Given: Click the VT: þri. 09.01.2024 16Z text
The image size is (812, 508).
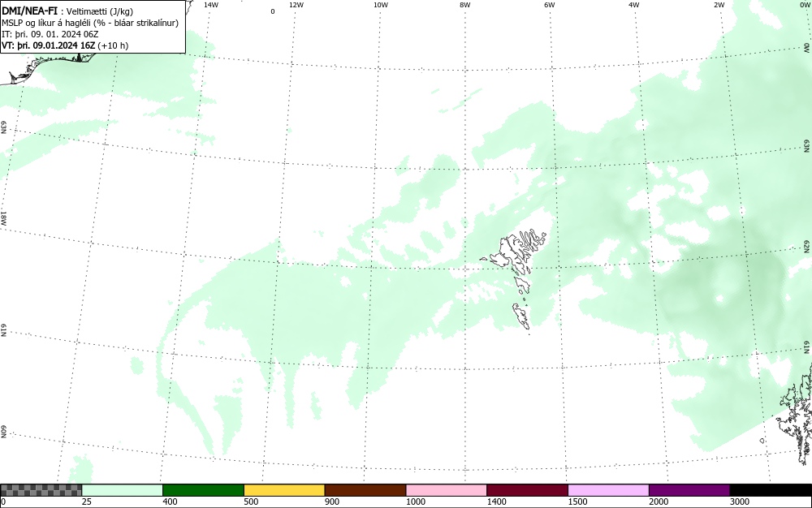Looking at the screenshot, I should (x=49, y=45).
